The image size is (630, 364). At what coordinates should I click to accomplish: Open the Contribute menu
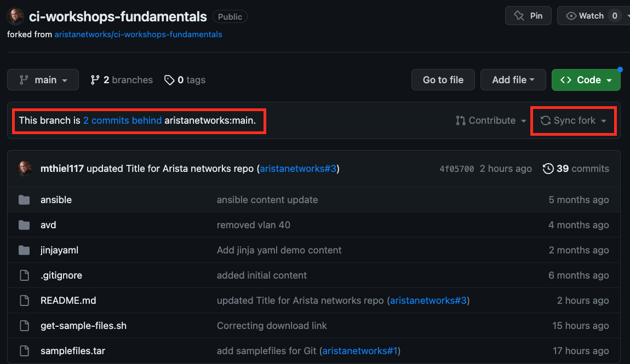coord(491,120)
